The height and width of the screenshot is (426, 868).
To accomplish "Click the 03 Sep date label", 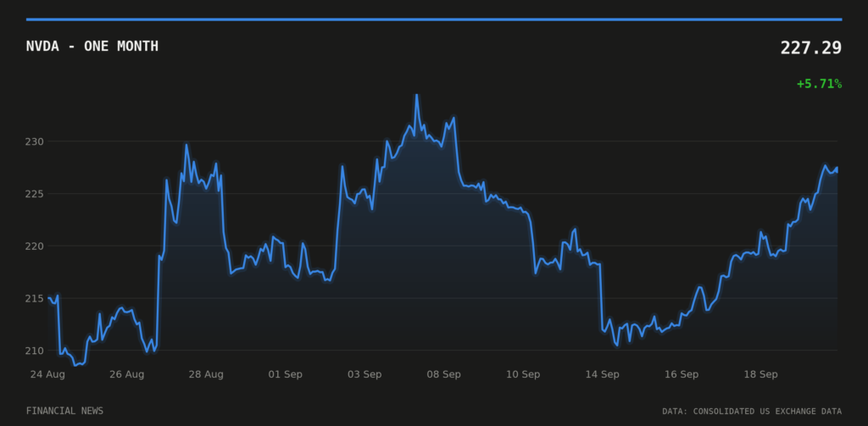I will 364,374.
